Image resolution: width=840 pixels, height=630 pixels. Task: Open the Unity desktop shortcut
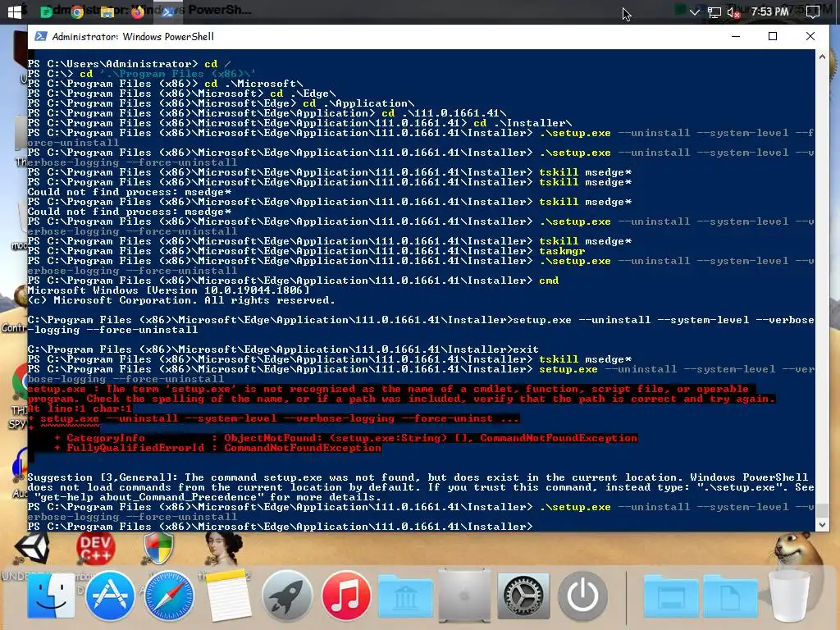click(x=32, y=548)
